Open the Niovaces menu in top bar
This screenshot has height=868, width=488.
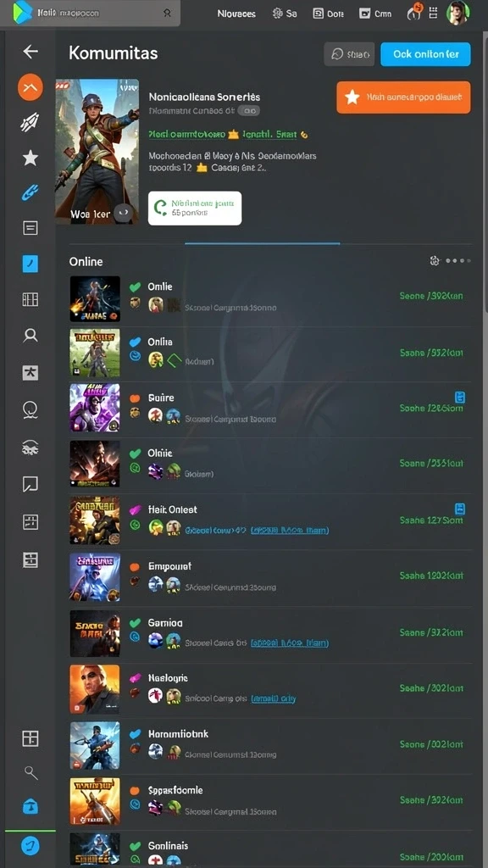tap(237, 14)
